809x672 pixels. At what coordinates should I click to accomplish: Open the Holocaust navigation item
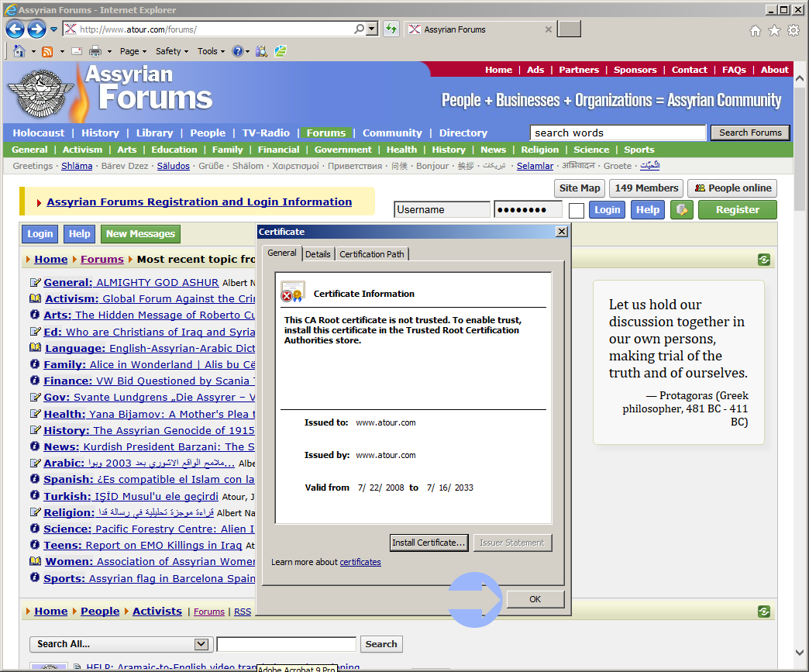(39, 133)
